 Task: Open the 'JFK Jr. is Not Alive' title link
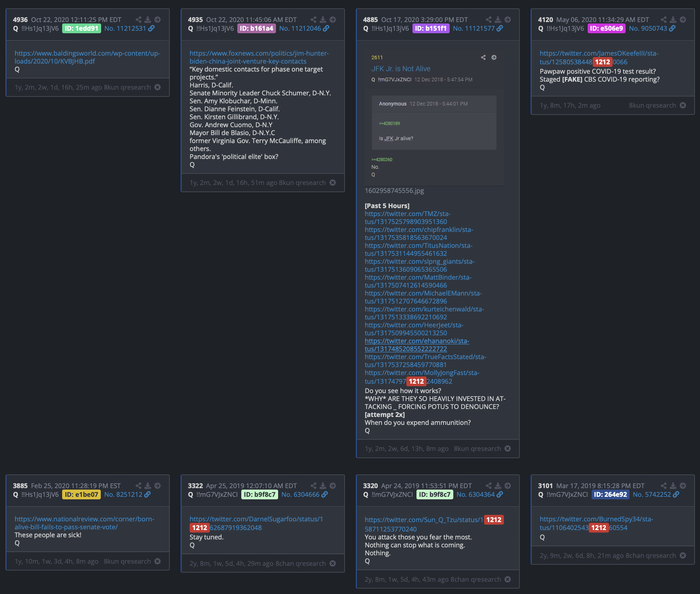pos(401,69)
